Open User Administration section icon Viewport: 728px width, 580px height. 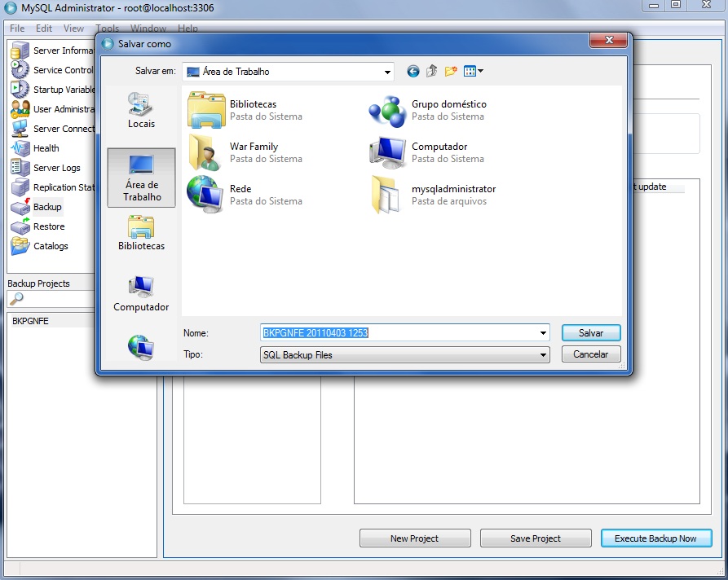tap(20, 109)
